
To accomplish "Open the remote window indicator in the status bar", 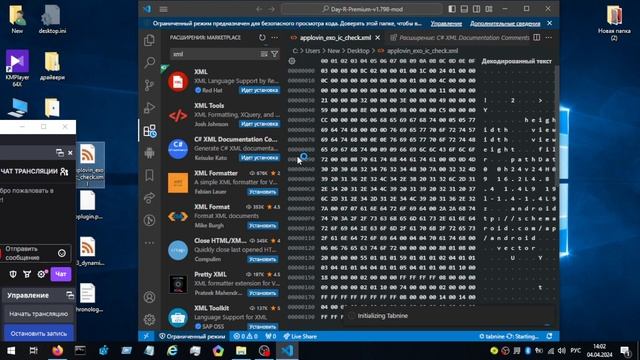I will [x=146, y=336].
